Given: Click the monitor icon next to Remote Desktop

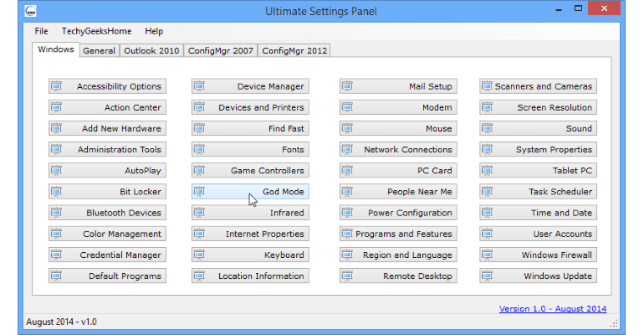Looking at the screenshot, I should [x=348, y=276].
